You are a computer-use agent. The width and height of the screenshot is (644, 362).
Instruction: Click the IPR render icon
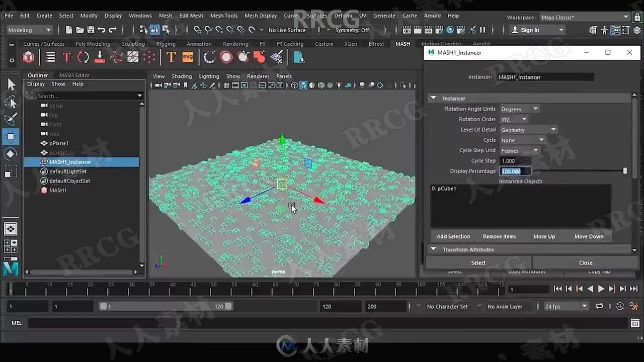click(x=429, y=30)
